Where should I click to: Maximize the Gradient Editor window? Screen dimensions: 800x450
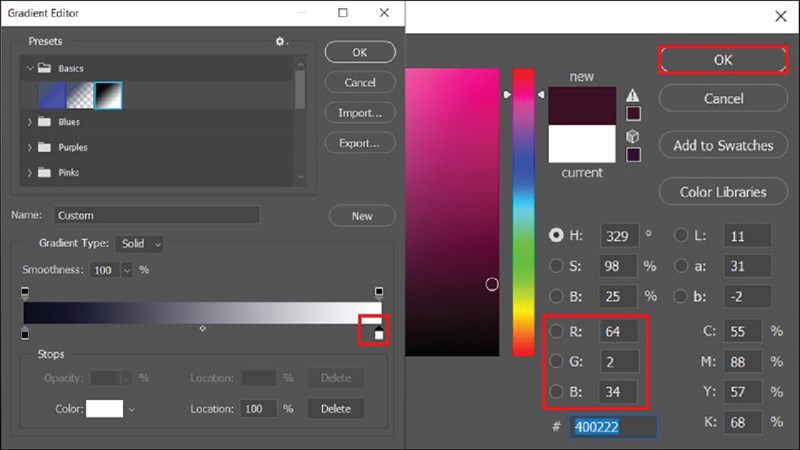pos(343,13)
